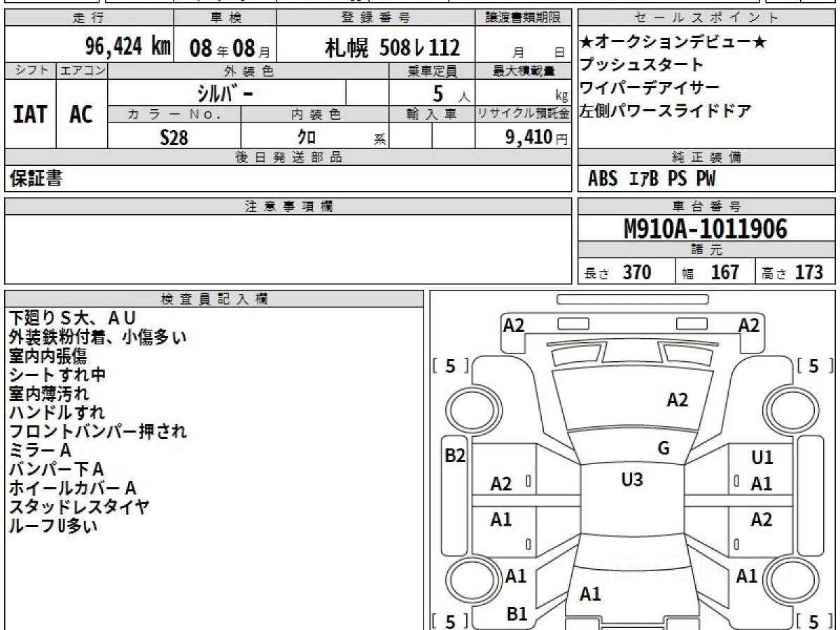The width and height of the screenshot is (840, 630).
Task: Click the カラーNo. header
Action: click(174, 115)
